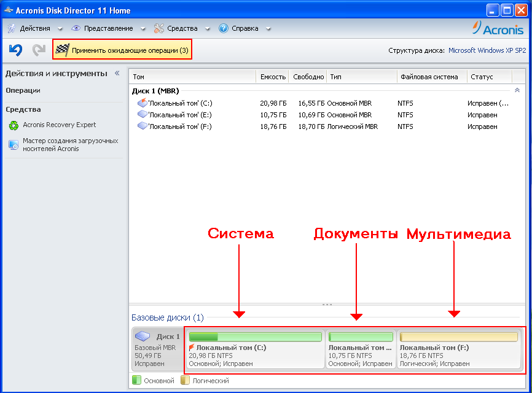Sort by the Емкость column header
This screenshot has width=532, height=393.
pos(272,77)
